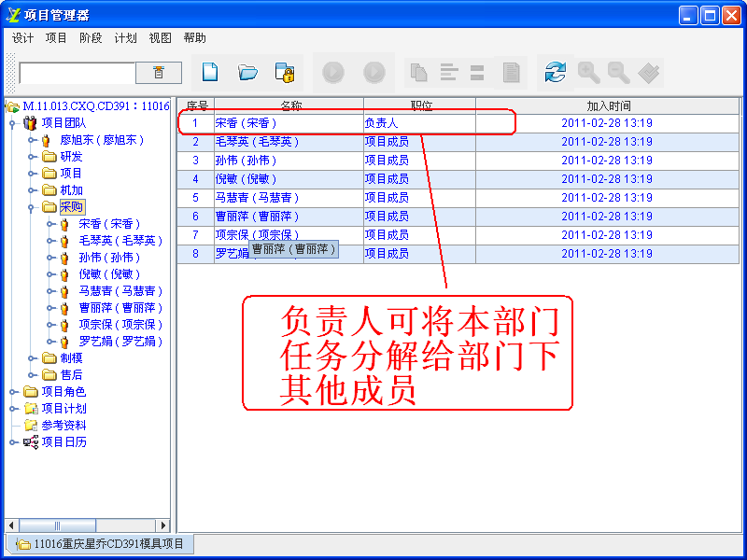Screen dimensions: 747x560
Task: Expand the 售后 folder node
Action: click(x=32, y=375)
